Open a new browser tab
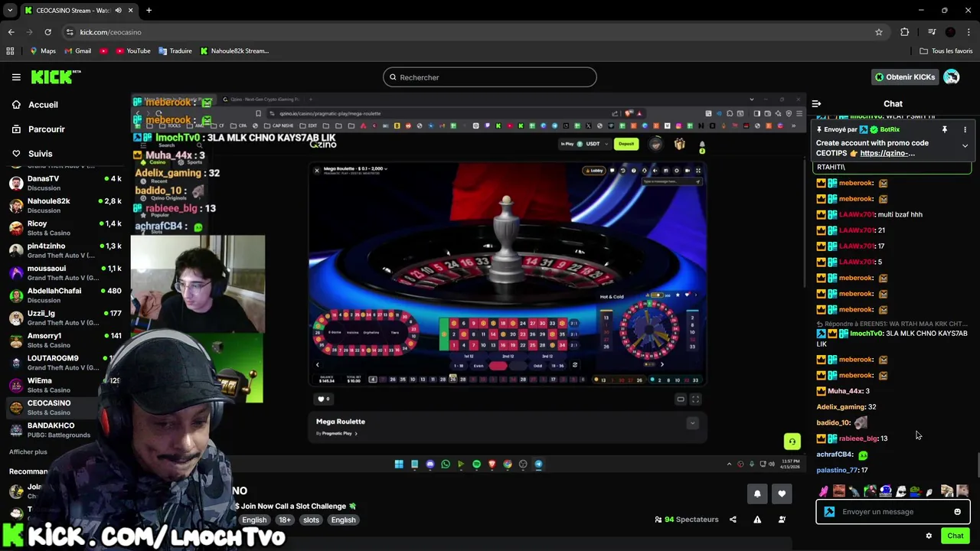Image resolution: width=980 pixels, height=551 pixels. point(149,11)
